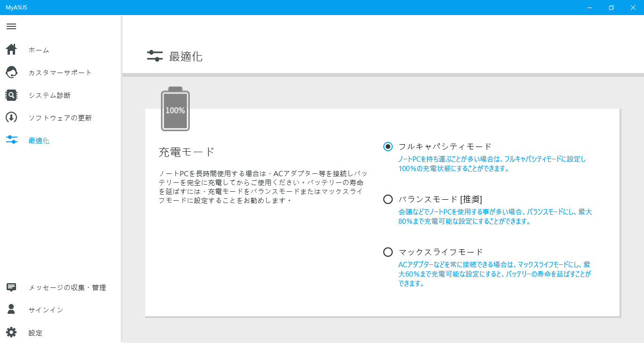Viewport: 644px width, 343px height.
Task: Click the 100% battery icon
Action: click(x=175, y=108)
